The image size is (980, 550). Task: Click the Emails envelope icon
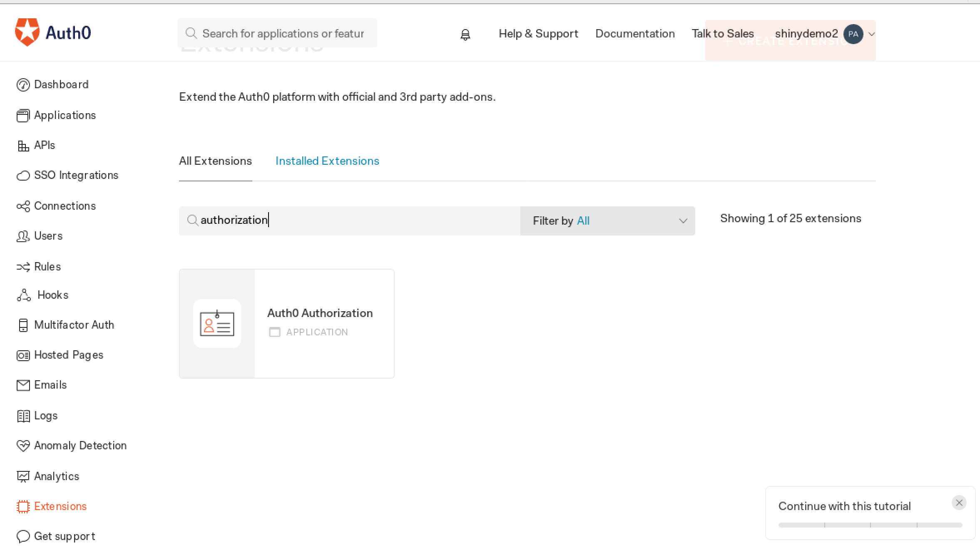point(23,385)
